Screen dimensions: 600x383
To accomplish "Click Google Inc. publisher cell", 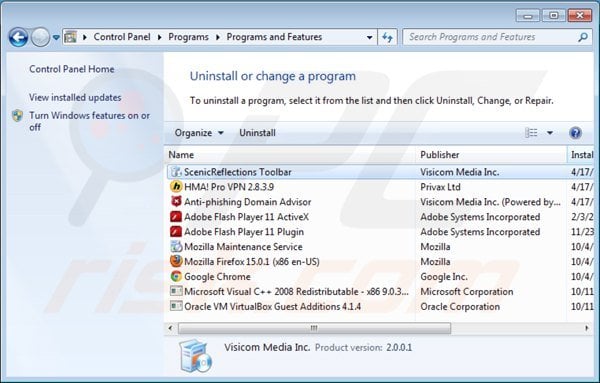I will pyautogui.click(x=444, y=277).
